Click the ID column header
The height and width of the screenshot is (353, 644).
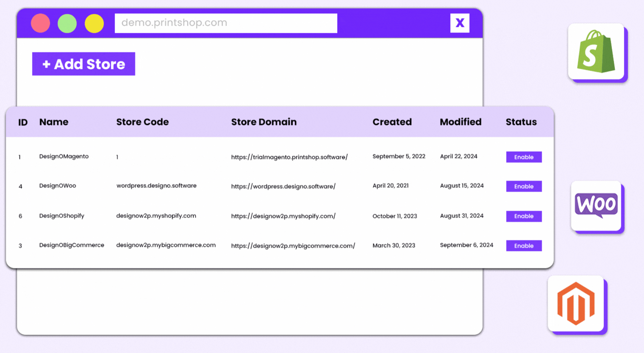pos(23,123)
